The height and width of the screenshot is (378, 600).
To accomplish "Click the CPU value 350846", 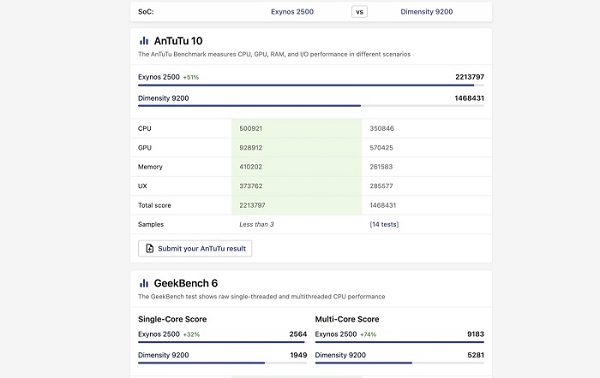I will pos(382,129).
